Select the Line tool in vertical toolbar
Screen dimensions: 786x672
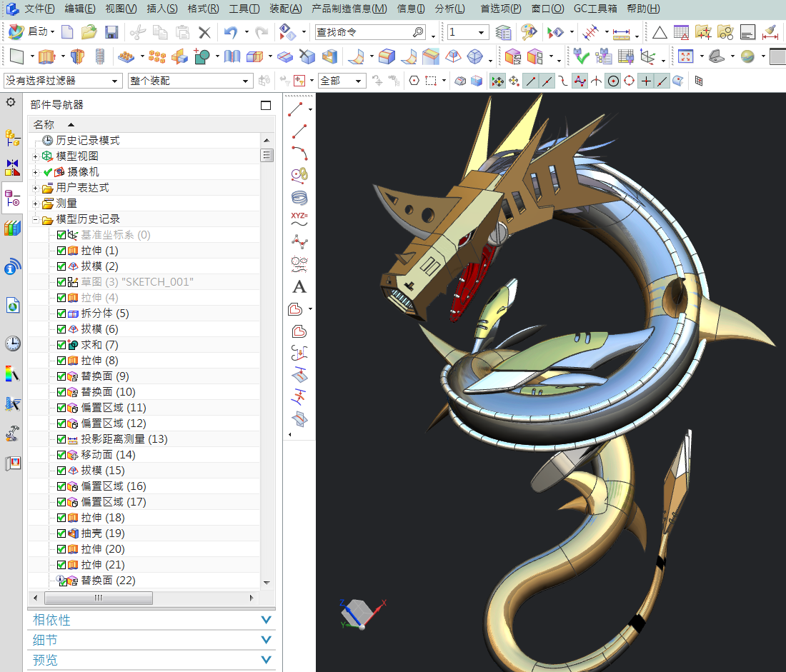299,131
